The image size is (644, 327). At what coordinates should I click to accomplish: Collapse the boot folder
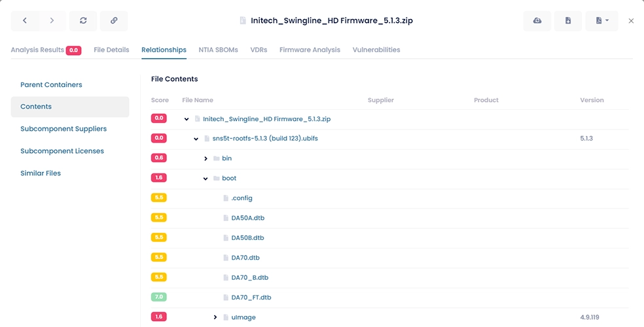(206, 179)
